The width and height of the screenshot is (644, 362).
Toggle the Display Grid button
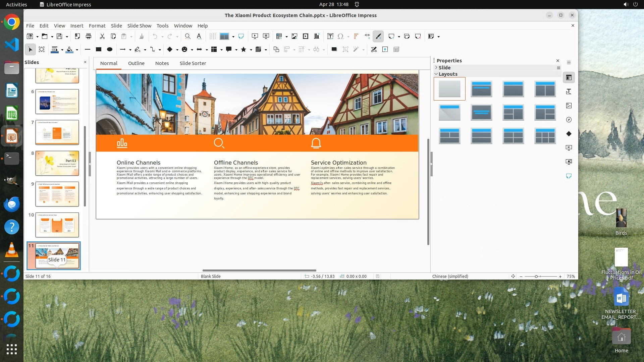click(x=212, y=36)
